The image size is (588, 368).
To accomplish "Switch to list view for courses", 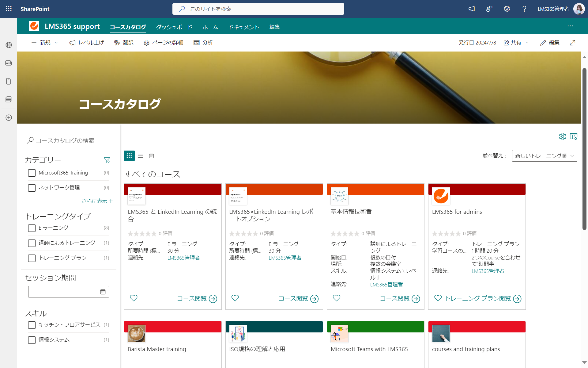I will pos(140,156).
